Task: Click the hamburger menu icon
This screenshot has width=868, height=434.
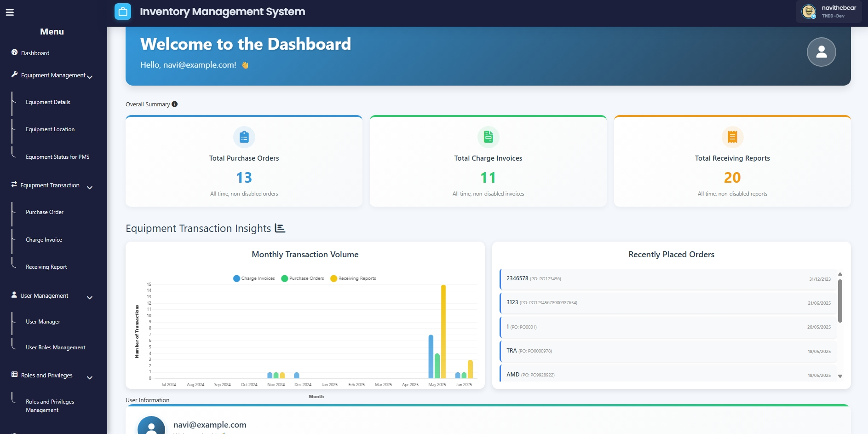Action: tap(10, 12)
